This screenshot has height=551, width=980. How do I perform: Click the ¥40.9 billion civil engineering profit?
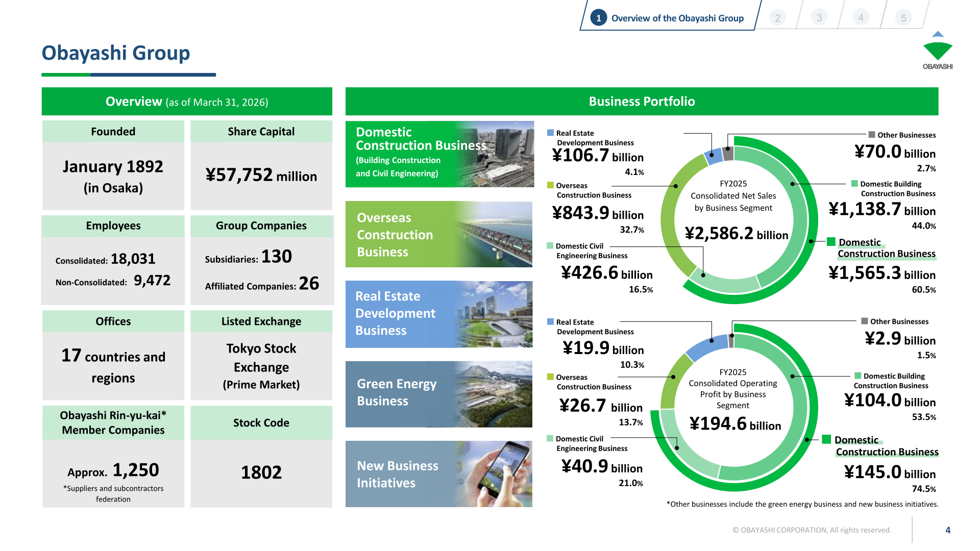[x=602, y=466]
